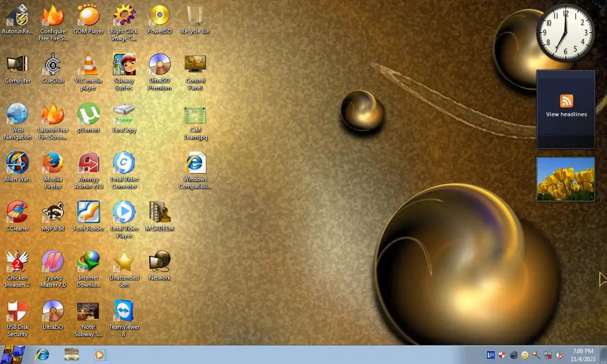The image size is (607, 364).
Task: Launch Ammyy Admin v3.5
Action: (x=89, y=171)
